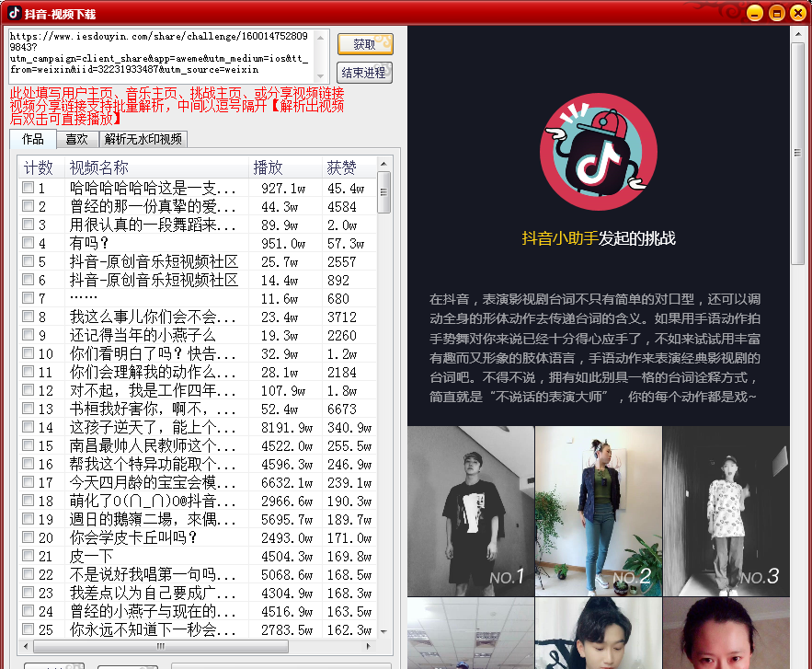Select video '你会学皮卡丘叫吗？'

(x=133, y=537)
